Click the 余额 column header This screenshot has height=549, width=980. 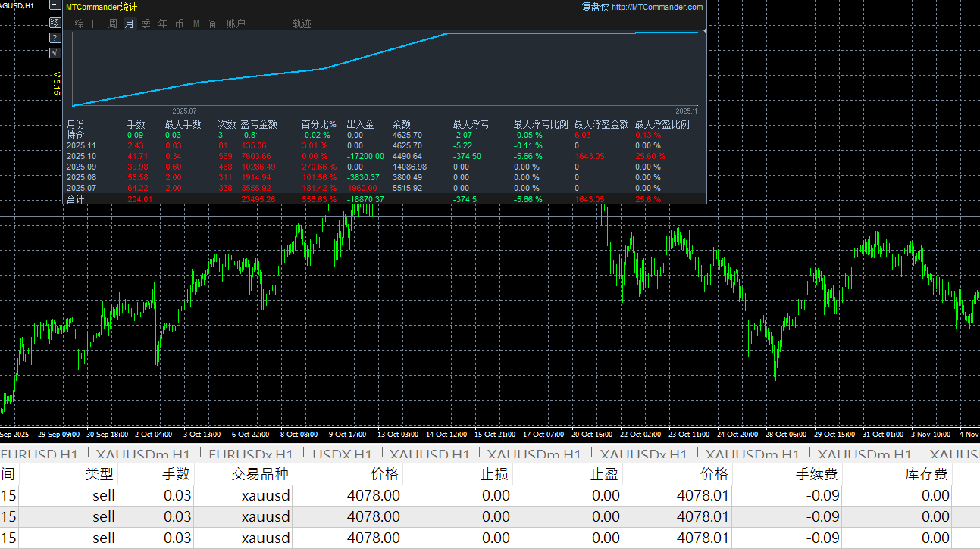(401, 125)
